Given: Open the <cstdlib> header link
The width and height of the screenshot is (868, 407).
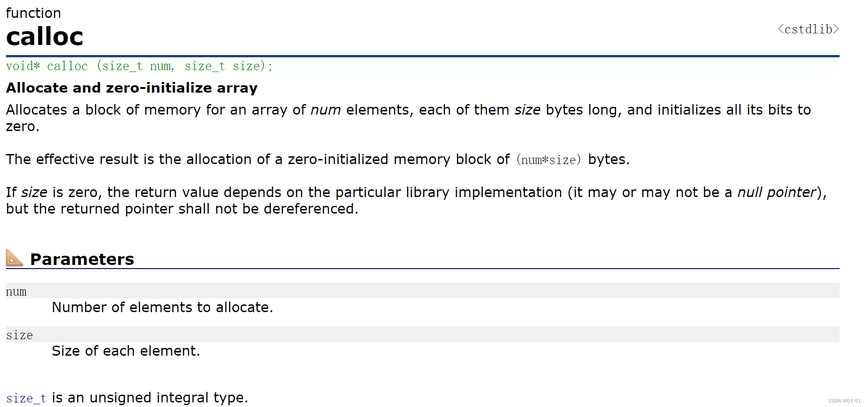Looking at the screenshot, I should 808,29.
